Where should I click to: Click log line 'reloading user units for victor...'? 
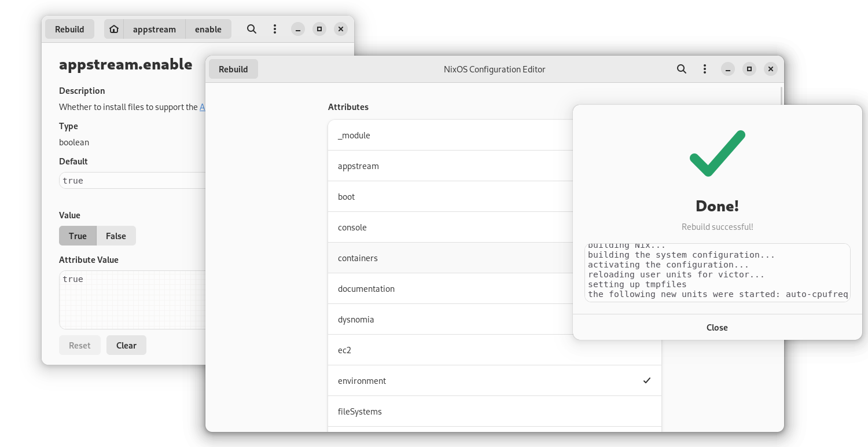pos(676,274)
